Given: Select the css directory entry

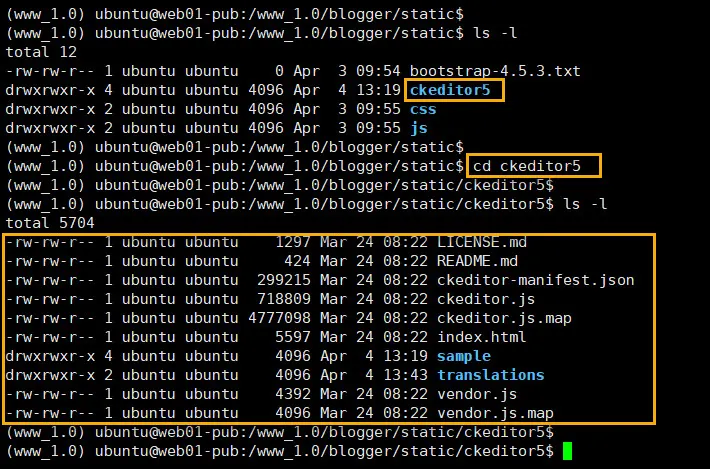Looking at the screenshot, I should point(423,109).
